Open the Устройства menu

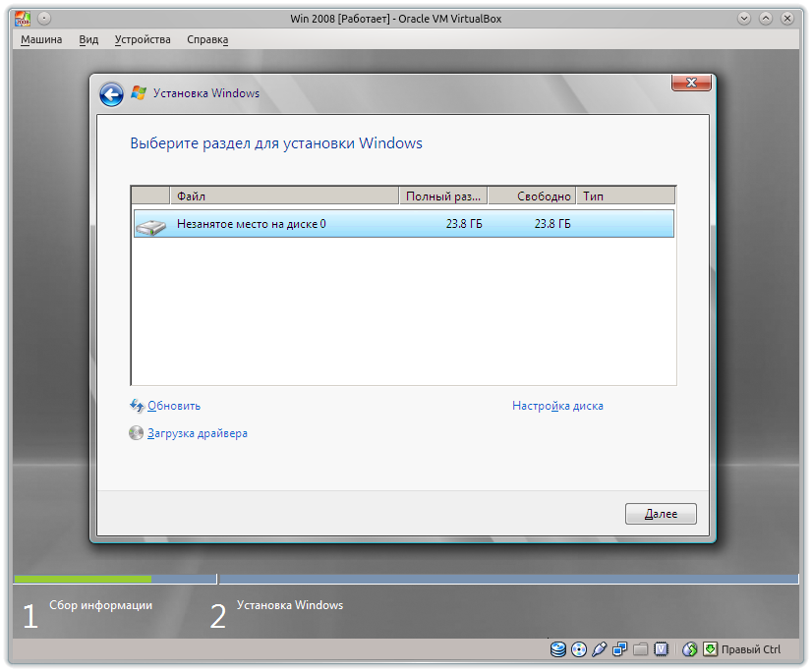[x=145, y=39]
